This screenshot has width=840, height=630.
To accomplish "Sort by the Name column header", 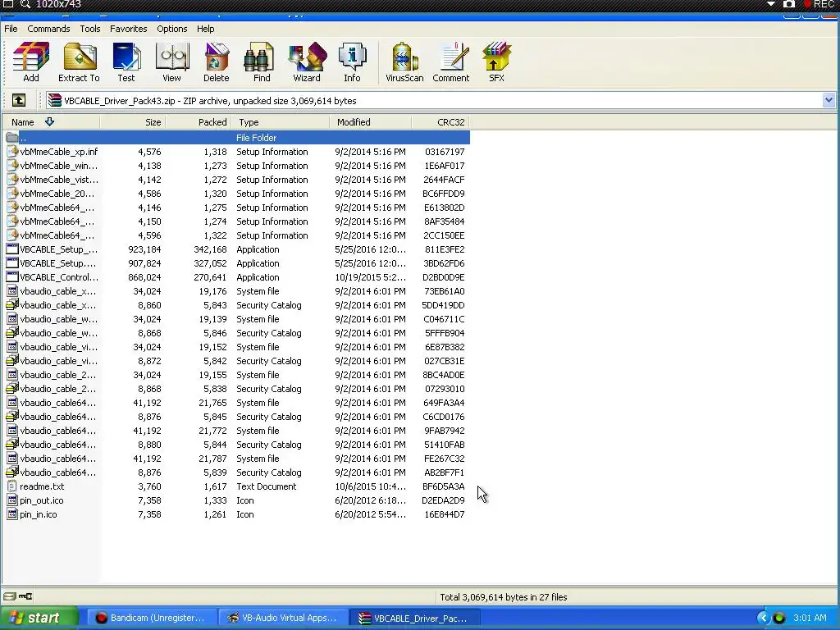I will (x=51, y=122).
